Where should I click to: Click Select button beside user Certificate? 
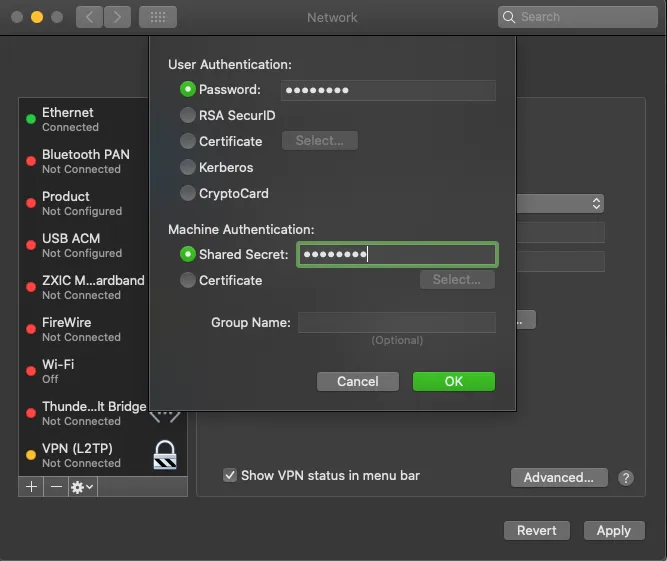pyautogui.click(x=319, y=140)
